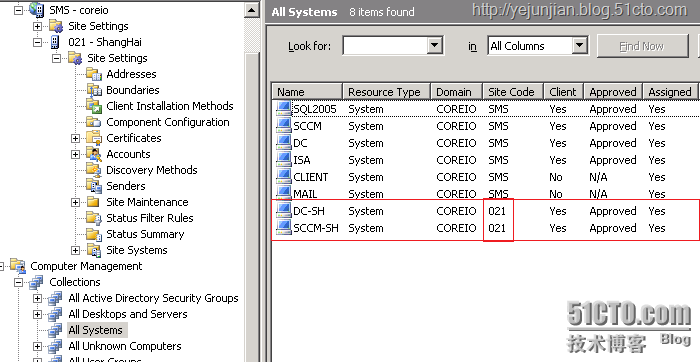Click the 021 - ShangHai server icon

(x=55, y=42)
